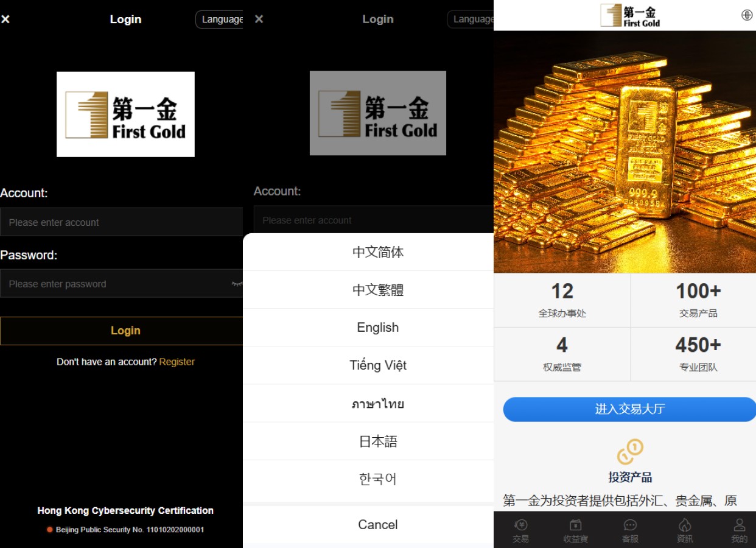Tap the gold bars banner image

(x=625, y=152)
